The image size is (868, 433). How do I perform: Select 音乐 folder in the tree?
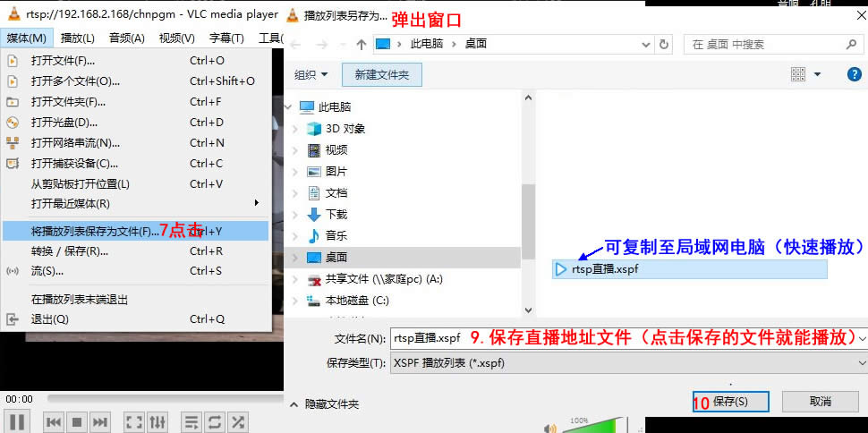click(x=336, y=236)
